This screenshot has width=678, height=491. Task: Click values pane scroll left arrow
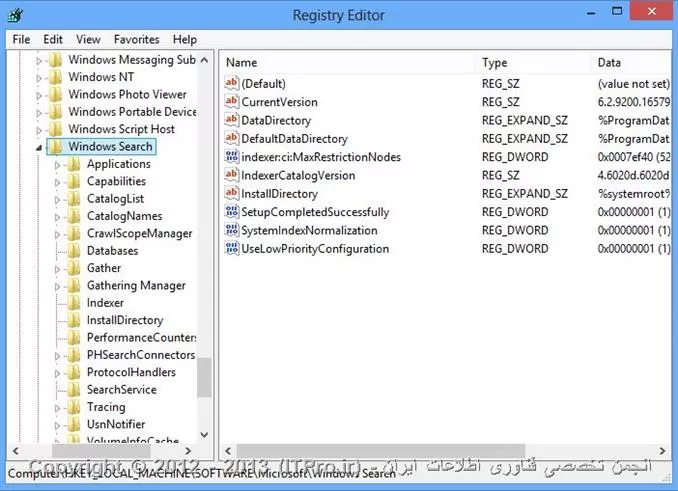click(228, 451)
